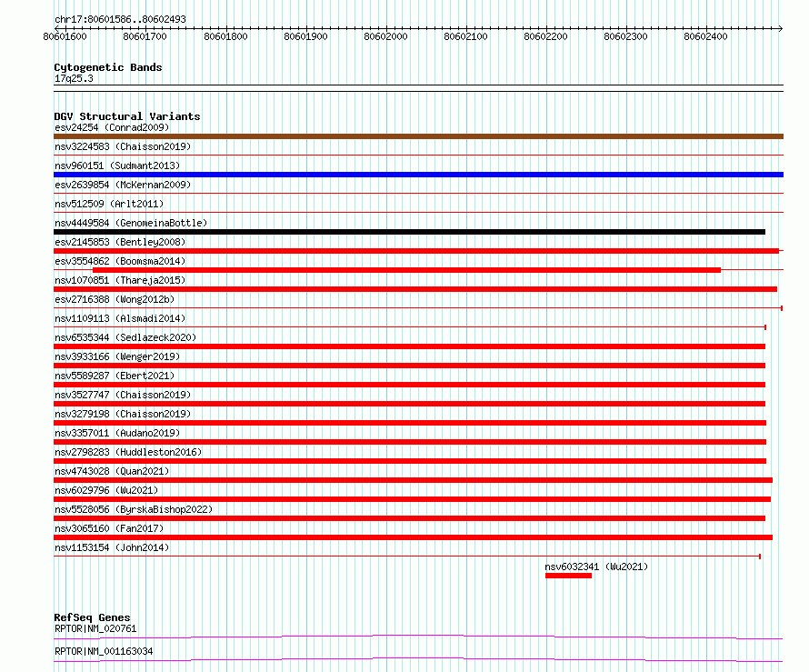Click nsv4743028 (Quan2021) label

pyautogui.click(x=112, y=471)
